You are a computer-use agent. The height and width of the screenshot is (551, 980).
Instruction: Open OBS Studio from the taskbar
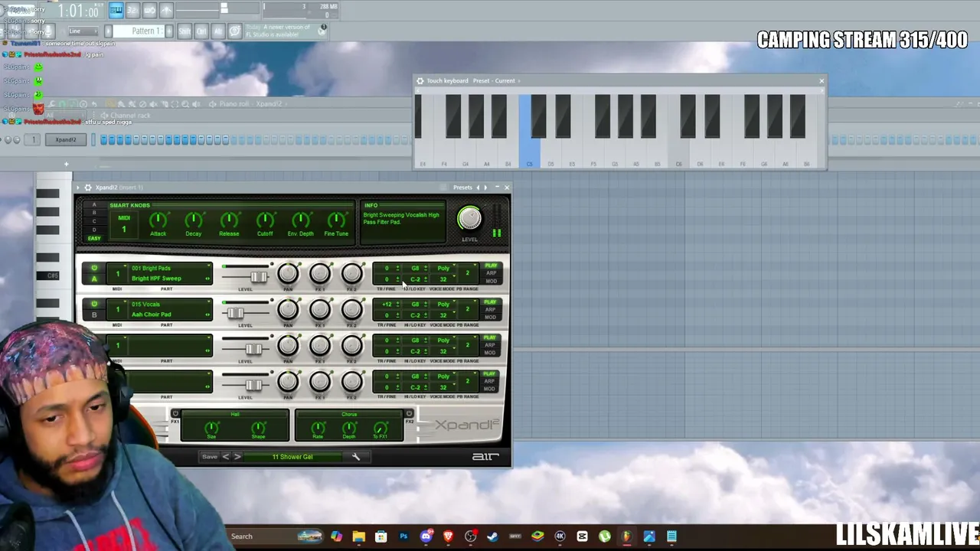tap(470, 536)
